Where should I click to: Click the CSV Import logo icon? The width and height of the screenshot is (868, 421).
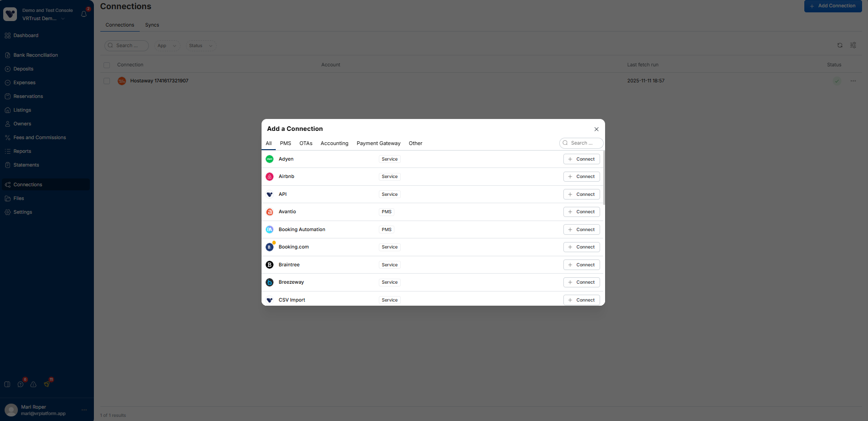(x=269, y=300)
